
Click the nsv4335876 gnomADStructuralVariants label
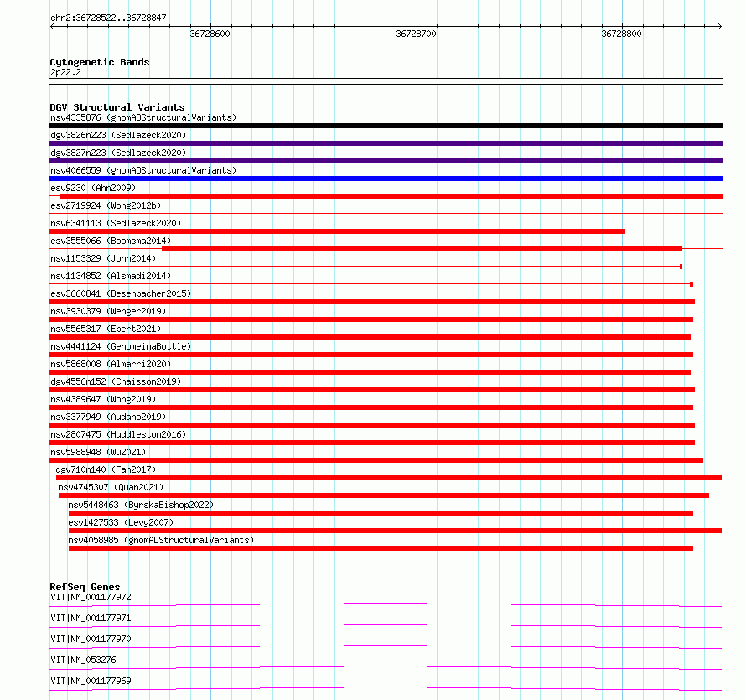tap(143, 117)
